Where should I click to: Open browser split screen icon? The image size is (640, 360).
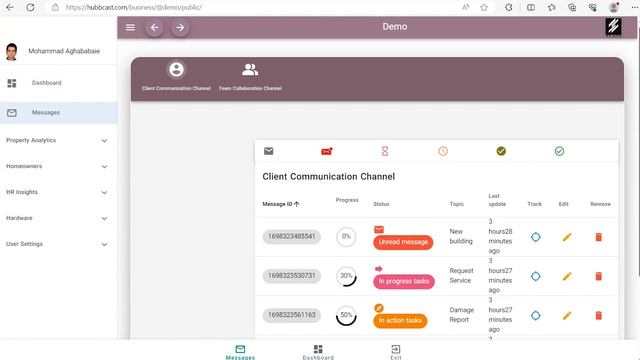click(x=531, y=7)
